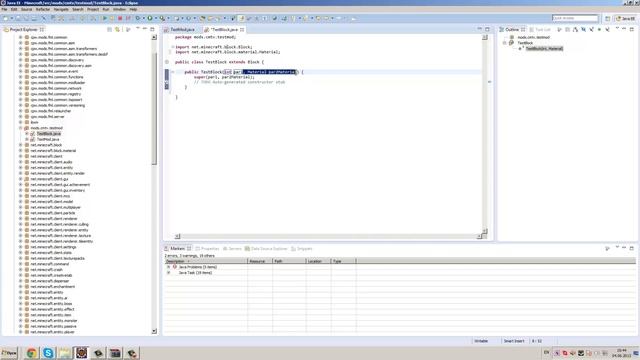Switch to Data Source Explorer tab
Image resolution: width=640 pixels, height=360 pixels.
pyautogui.click(x=266, y=249)
